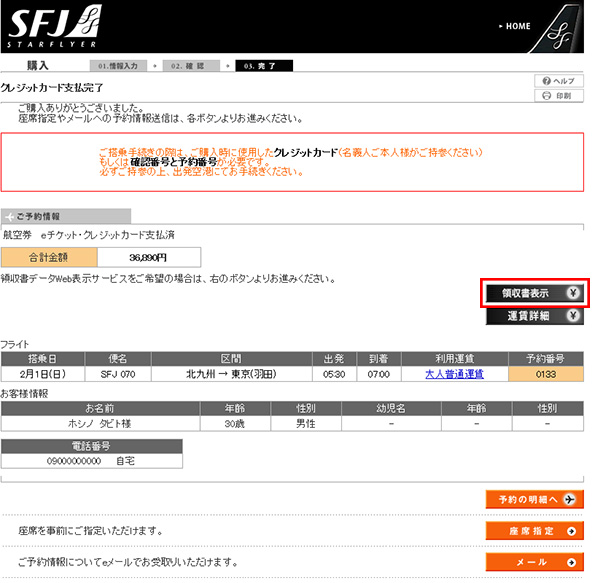Click the total amount 36,890円 field
Viewport: 600px width, 583px height.
[x=148, y=257]
